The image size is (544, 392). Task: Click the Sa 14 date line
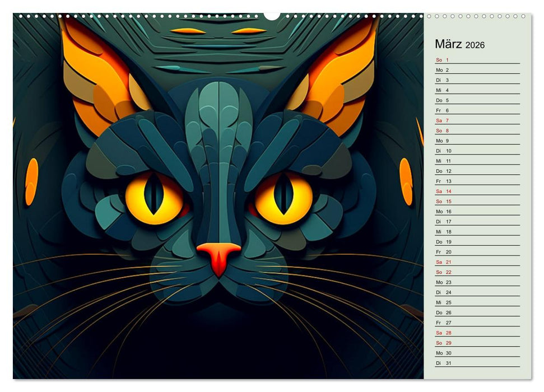pyautogui.click(x=477, y=191)
